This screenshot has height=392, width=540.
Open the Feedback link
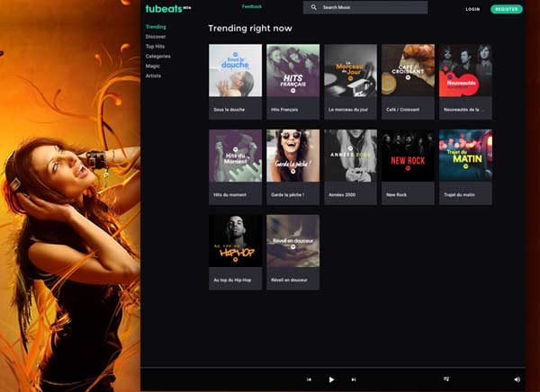tap(251, 6)
